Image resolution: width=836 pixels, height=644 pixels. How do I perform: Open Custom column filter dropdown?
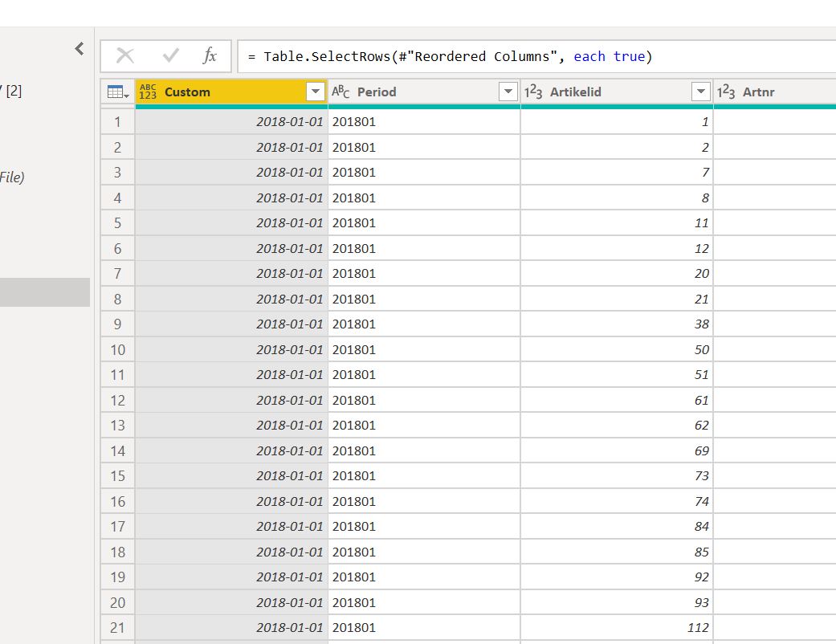pyautogui.click(x=316, y=92)
